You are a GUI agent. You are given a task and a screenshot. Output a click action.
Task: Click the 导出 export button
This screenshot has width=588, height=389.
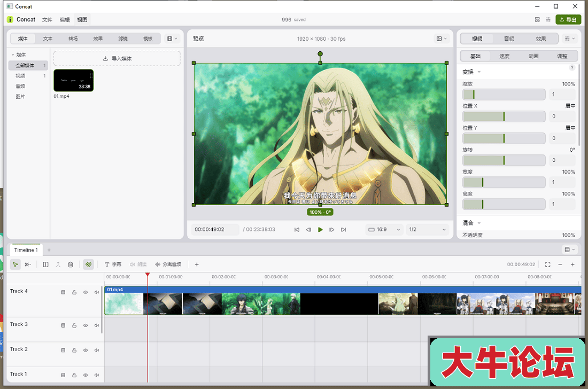(568, 19)
